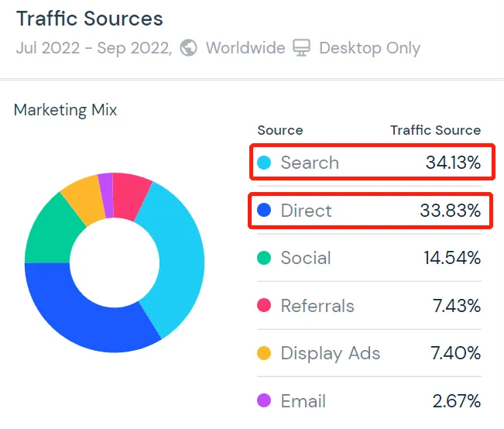504x429 pixels.
Task: Click the Desktop Only monitor icon
Action: [x=301, y=47]
